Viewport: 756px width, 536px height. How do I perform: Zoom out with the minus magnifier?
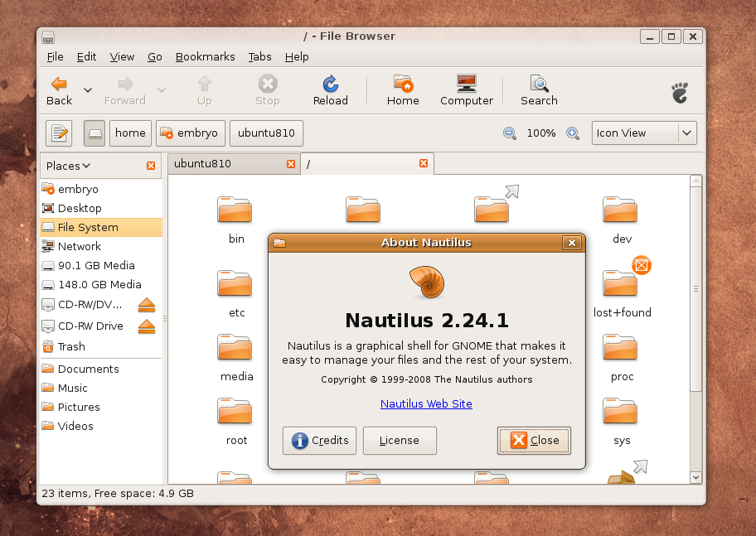coord(510,133)
